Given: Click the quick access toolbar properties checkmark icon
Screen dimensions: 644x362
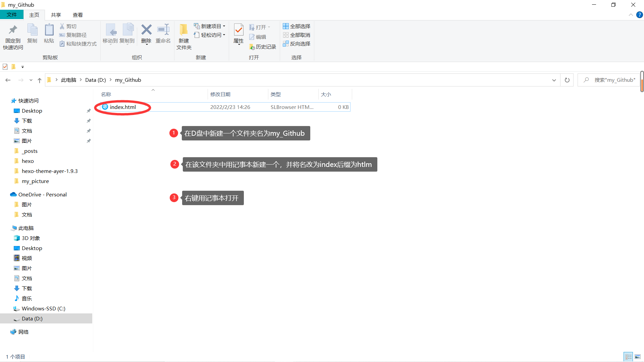Looking at the screenshot, I should (5, 67).
